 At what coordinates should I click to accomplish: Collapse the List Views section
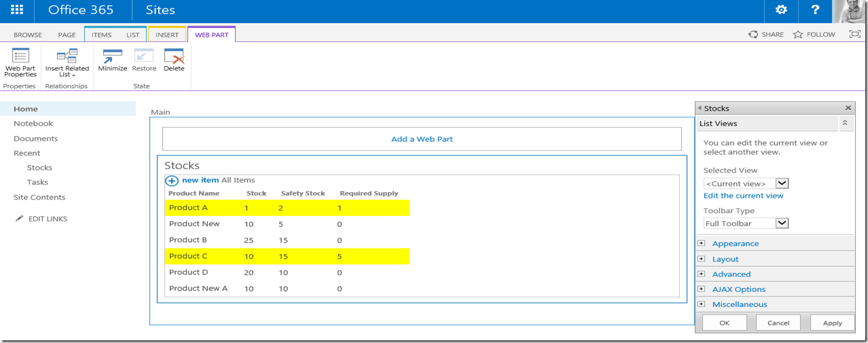pyautogui.click(x=845, y=123)
